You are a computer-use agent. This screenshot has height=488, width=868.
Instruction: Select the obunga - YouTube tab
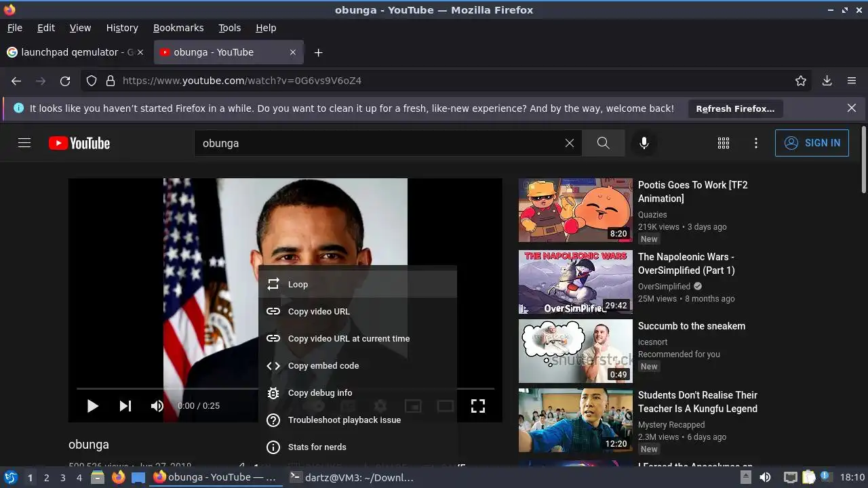tap(229, 52)
